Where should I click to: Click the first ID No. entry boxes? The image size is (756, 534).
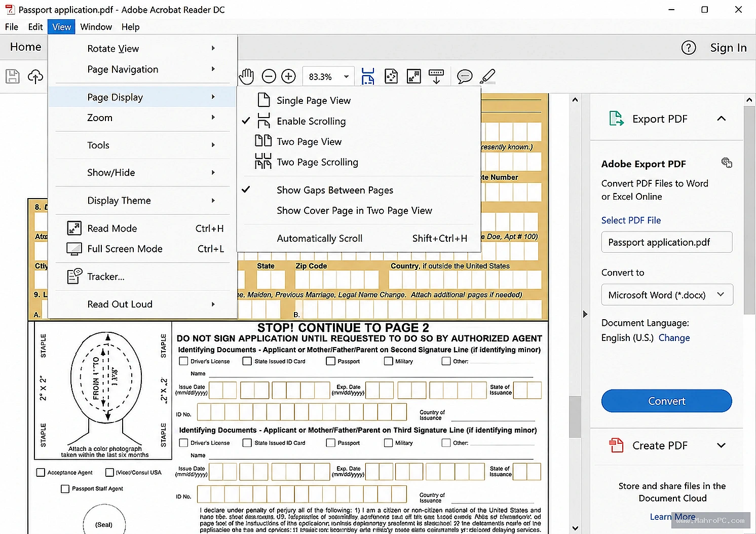tap(301, 412)
